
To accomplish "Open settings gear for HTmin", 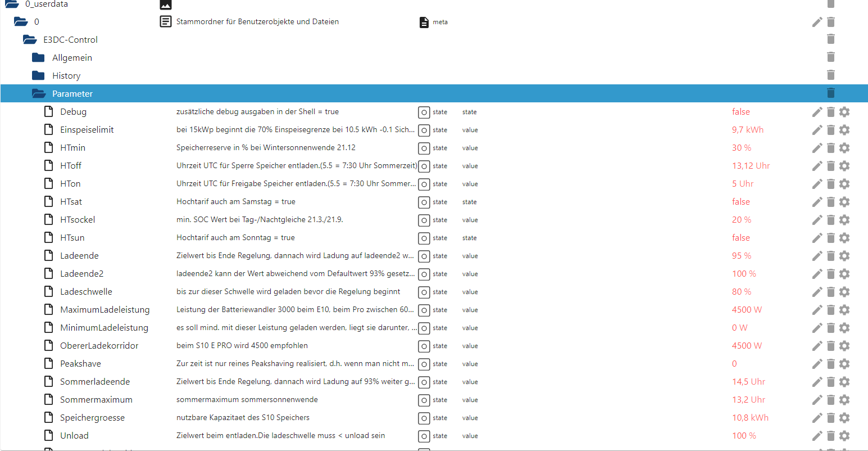I will tap(844, 148).
